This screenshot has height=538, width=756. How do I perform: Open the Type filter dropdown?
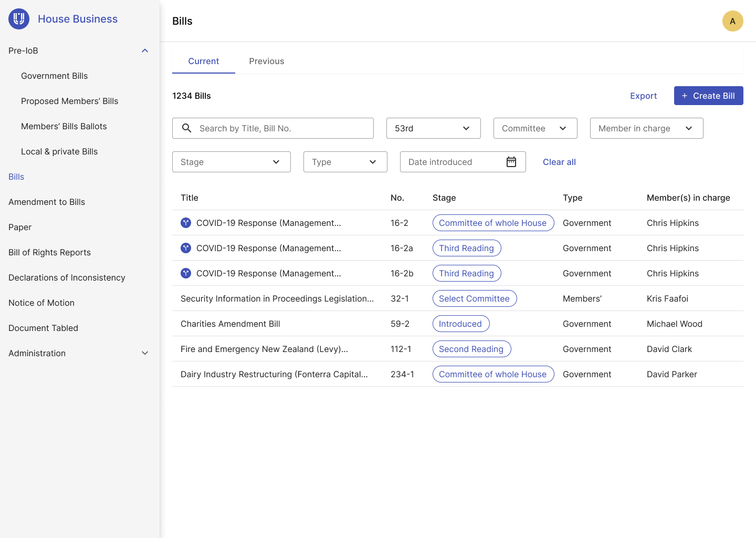tap(345, 162)
